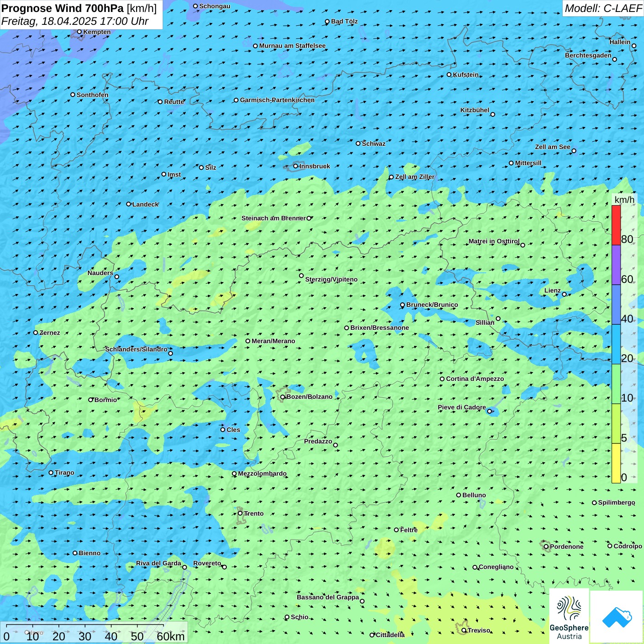Click the Cortina d'Ampezzo marker circle
The image size is (644, 644).
coord(442,379)
